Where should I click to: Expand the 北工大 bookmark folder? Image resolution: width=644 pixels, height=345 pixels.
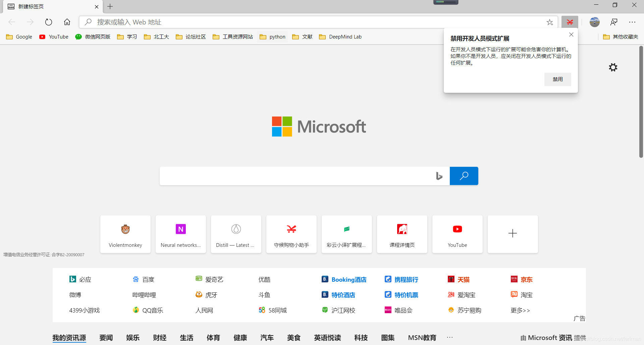pyautogui.click(x=156, y=37)
